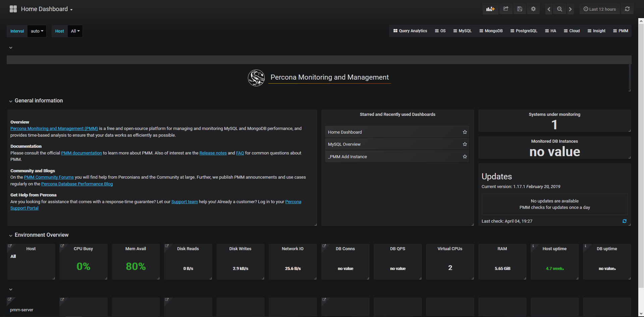Click the Share dashboard icon

pyautogui.click(x=506, y=9)
